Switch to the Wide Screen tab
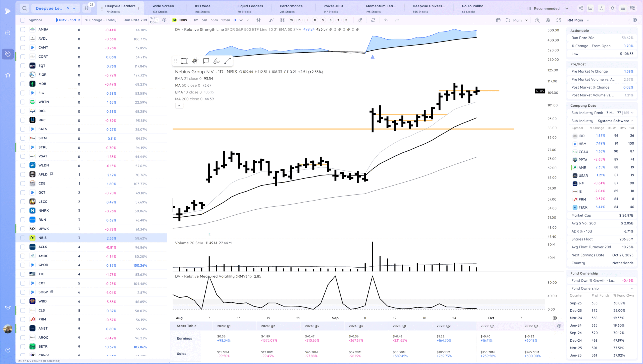The width and height of the screenshot is (643, 364). point(163,9)
